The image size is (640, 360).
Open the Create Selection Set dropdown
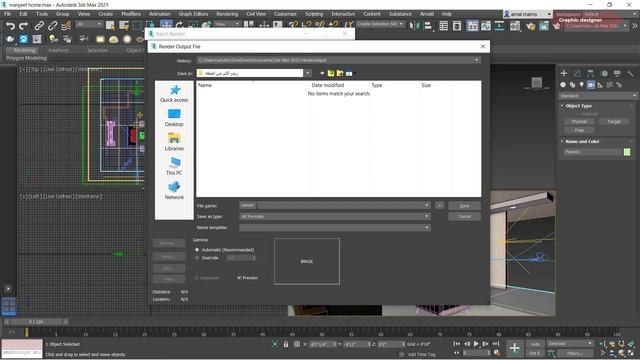[380, 24]
